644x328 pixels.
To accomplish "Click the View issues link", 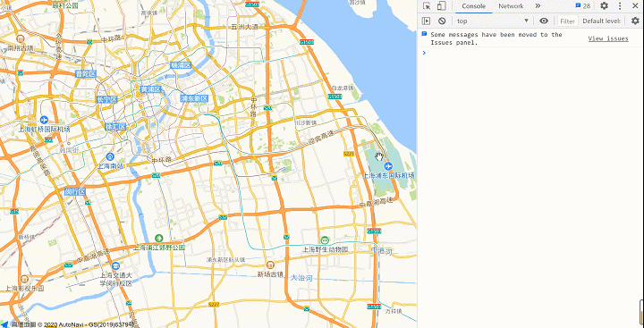I will (608, 38).
